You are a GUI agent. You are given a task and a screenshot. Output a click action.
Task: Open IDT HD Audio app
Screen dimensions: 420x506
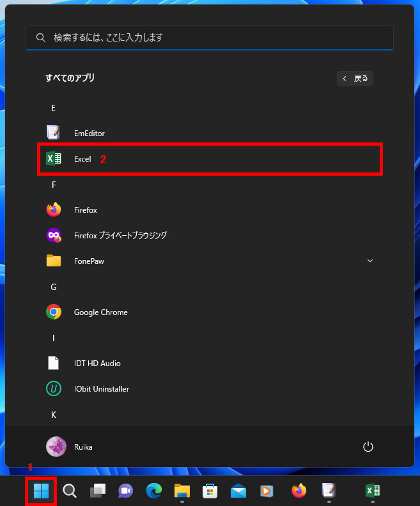[x=97, y=364]
